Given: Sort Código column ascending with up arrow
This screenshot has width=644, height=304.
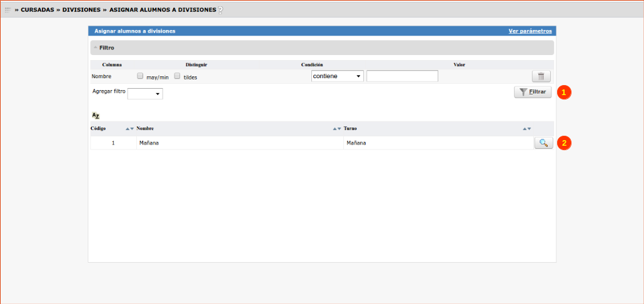Looking at the screenshot, I should coord(128,128).
